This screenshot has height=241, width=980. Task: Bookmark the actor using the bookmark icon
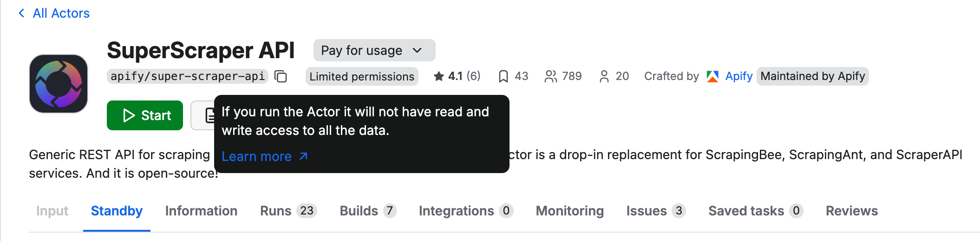tap(503, 76)
